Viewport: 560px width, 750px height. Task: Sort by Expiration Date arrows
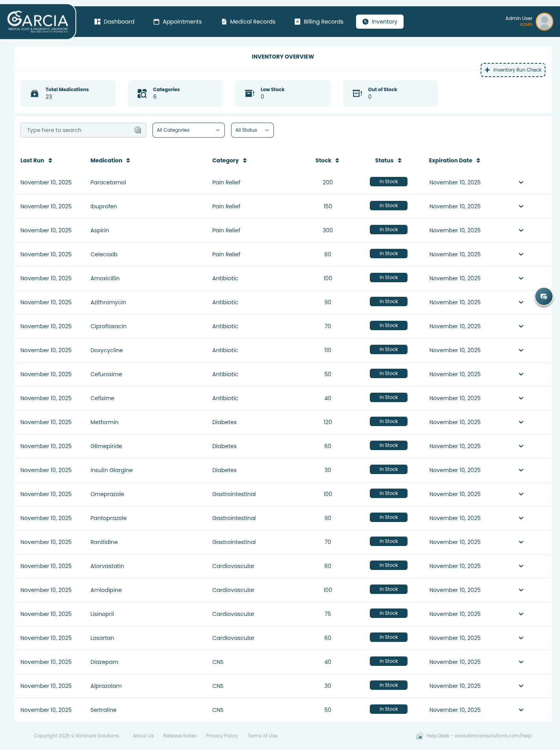coord(478,160)
